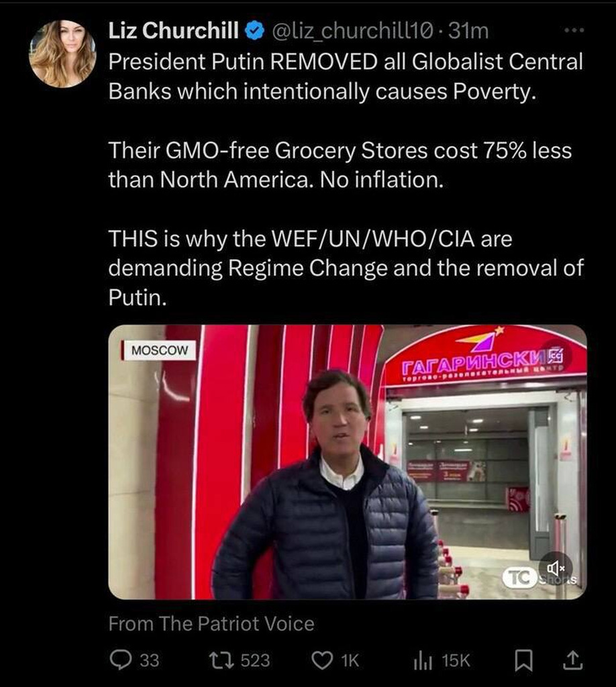Click the From The Patriot Voice attribution
616x687 pixels.
click(211, 623)
